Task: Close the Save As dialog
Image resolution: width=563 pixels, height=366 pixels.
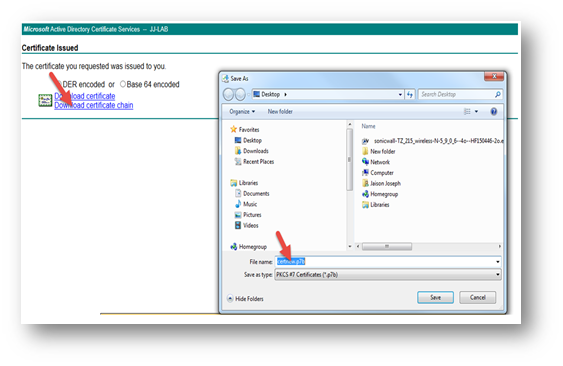Action: point(494,76)
